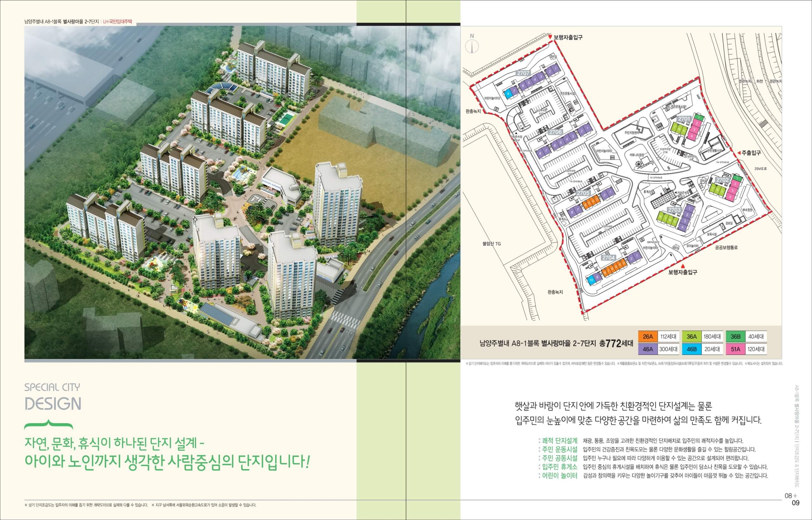This screenshot has height=520, width=812.
Task: Click the blue unit 10 in building 2704
Action: (591, 280)
